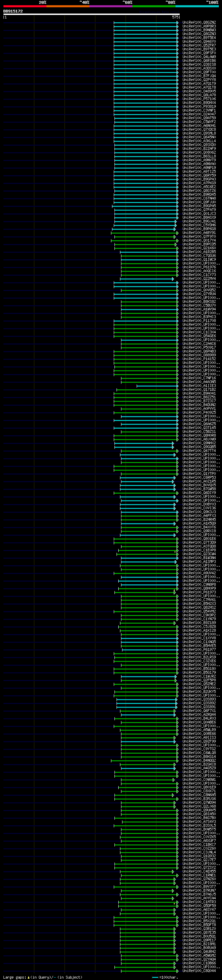This screenshot has height=980, width=222.
Task: Click the UniRef100_P61976 hit label
Action: 199,267
